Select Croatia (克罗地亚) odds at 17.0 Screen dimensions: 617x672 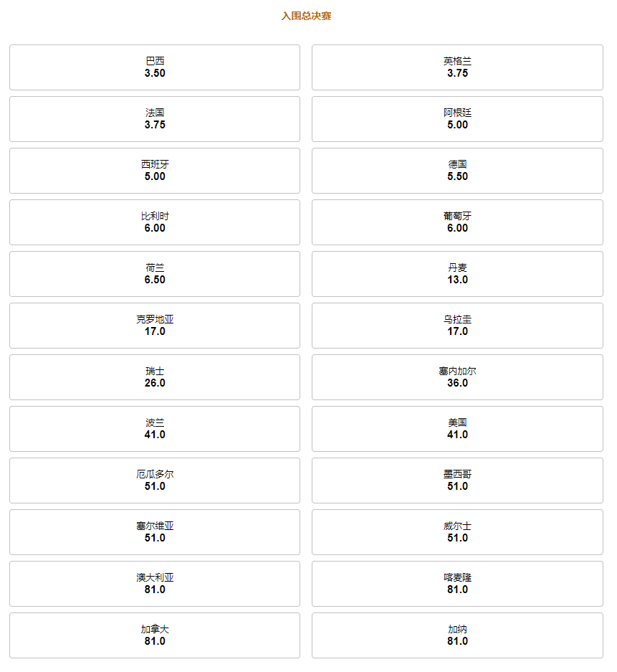[x=154, y=326]
